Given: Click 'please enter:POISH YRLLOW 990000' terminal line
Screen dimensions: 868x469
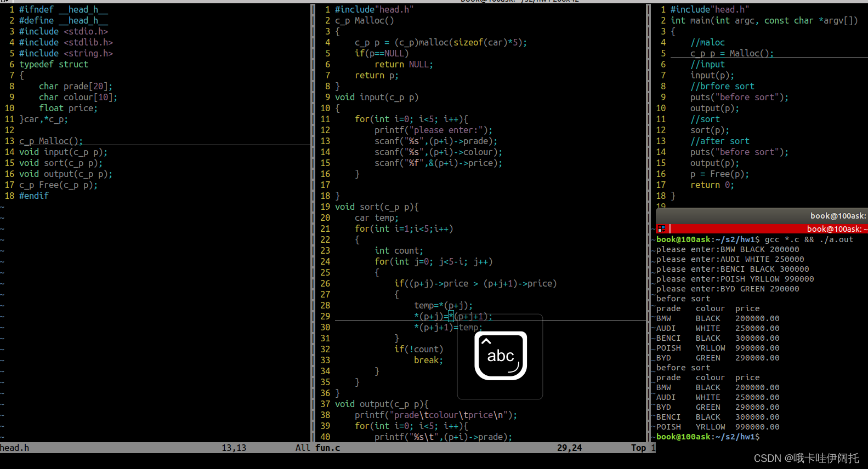Looking at the screenshot, I should [735, 279].
